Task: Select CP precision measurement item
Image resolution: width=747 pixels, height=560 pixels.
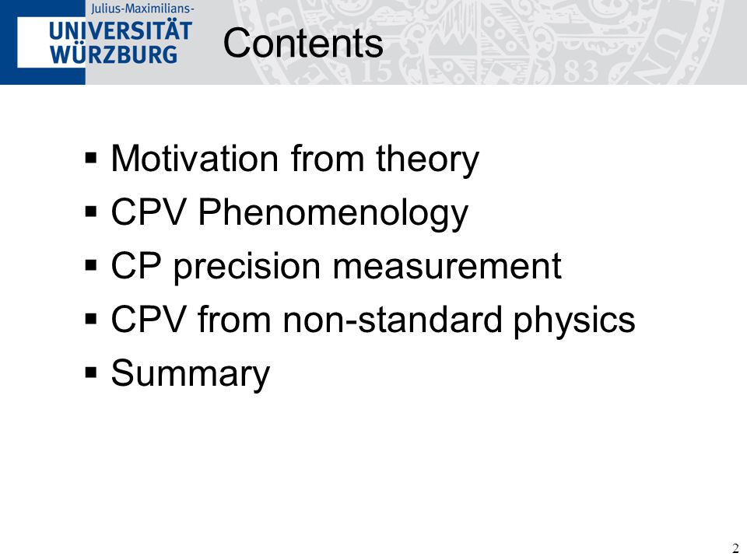Action: pyautogui.click(x=336, y=267)
